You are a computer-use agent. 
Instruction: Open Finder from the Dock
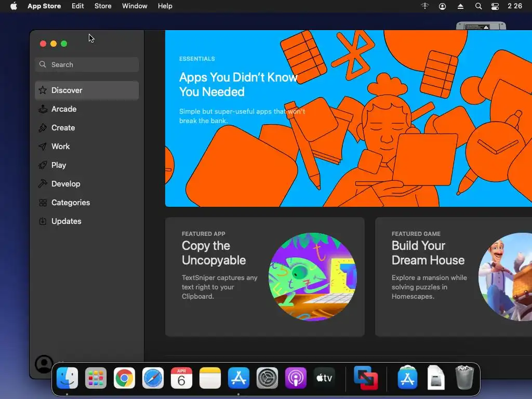pyautogui.click(x=67, y=378)
